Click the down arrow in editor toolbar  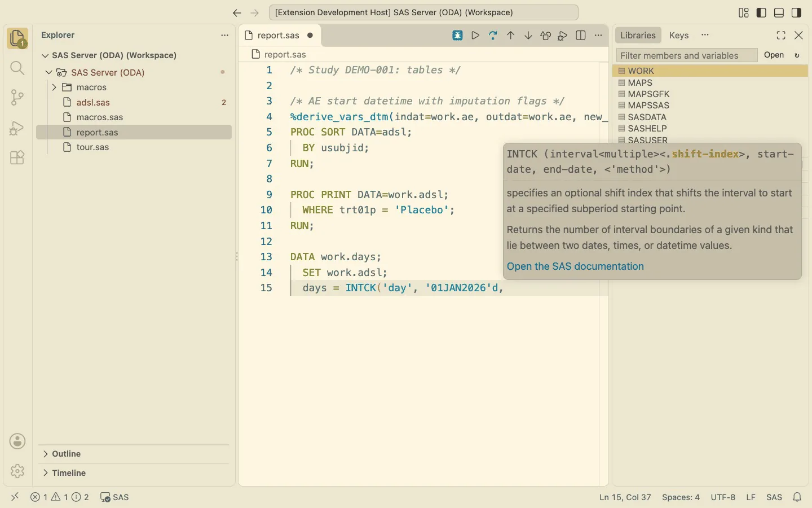pyautogui.click(x=528, y=36)
